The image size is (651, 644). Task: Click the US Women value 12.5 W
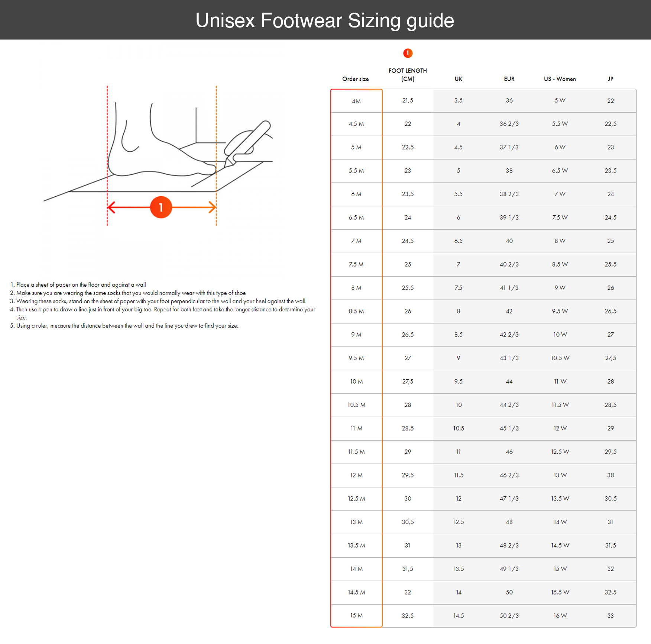pyautogui.click(x=560, y=452)
